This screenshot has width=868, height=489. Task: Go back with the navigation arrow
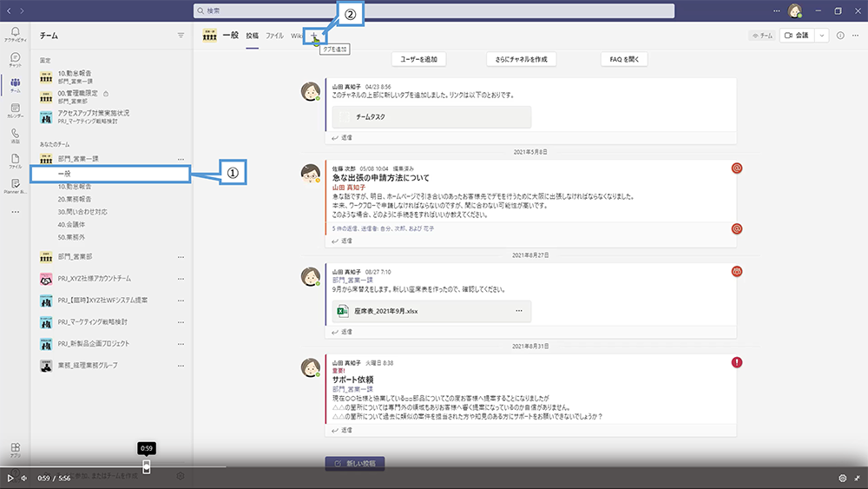9,10
